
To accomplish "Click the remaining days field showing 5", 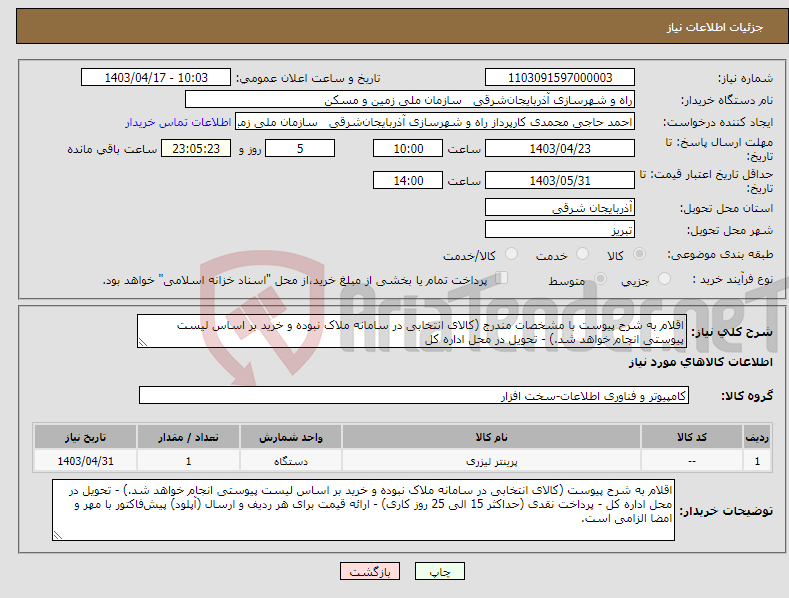I will click(300, 148).
